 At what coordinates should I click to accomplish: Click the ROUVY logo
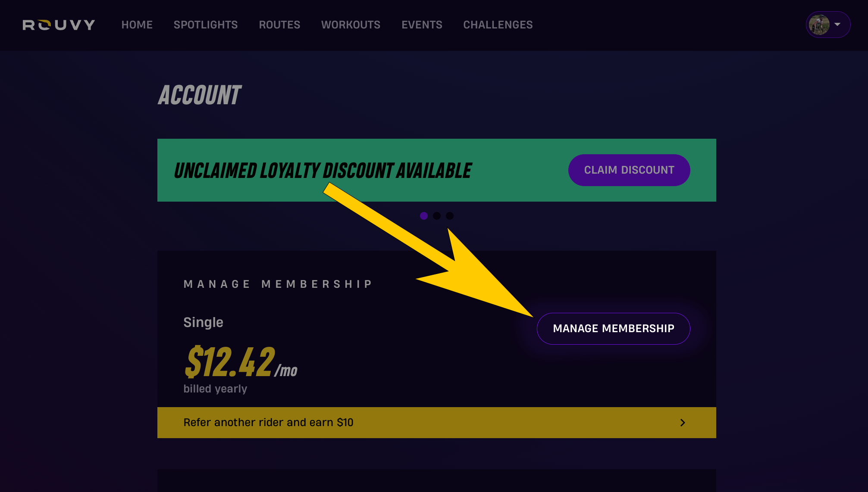coord(59,25)
